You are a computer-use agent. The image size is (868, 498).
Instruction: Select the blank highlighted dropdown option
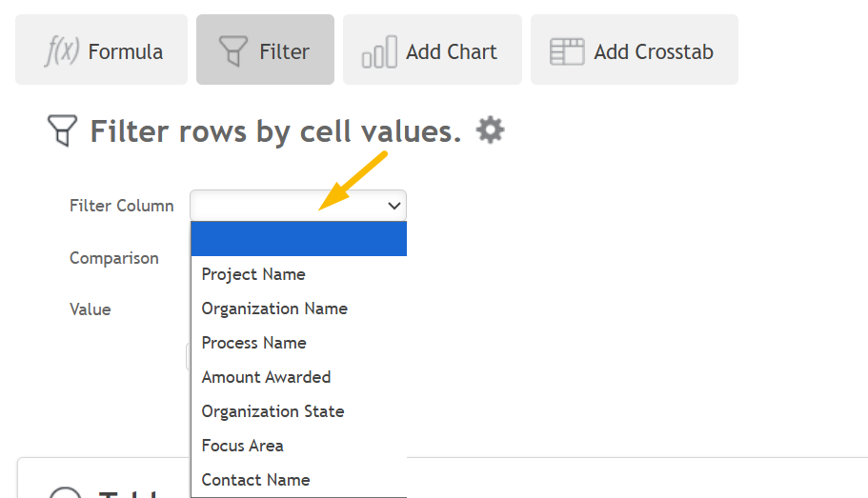click(x=299, y=239)
